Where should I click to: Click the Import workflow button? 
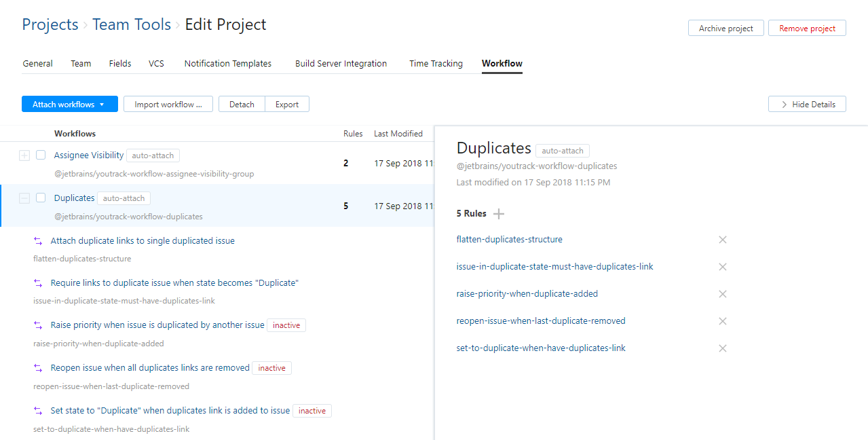(168, 105)
